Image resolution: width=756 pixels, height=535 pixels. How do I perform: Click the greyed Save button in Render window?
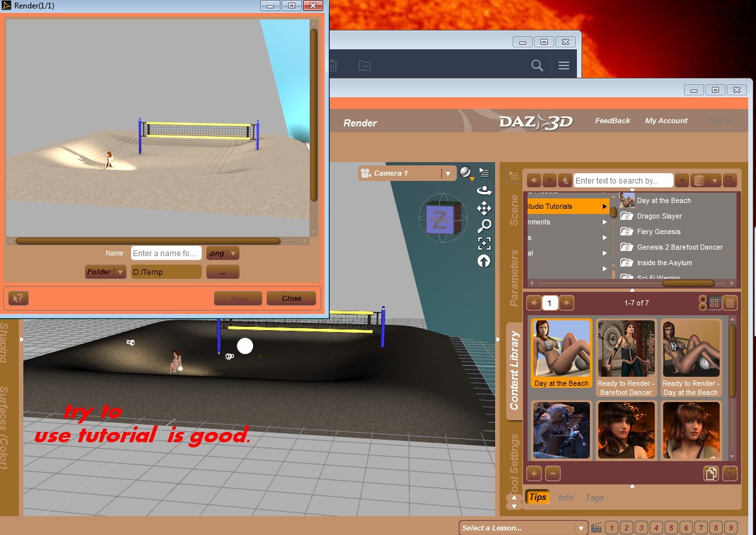(239, 298)
